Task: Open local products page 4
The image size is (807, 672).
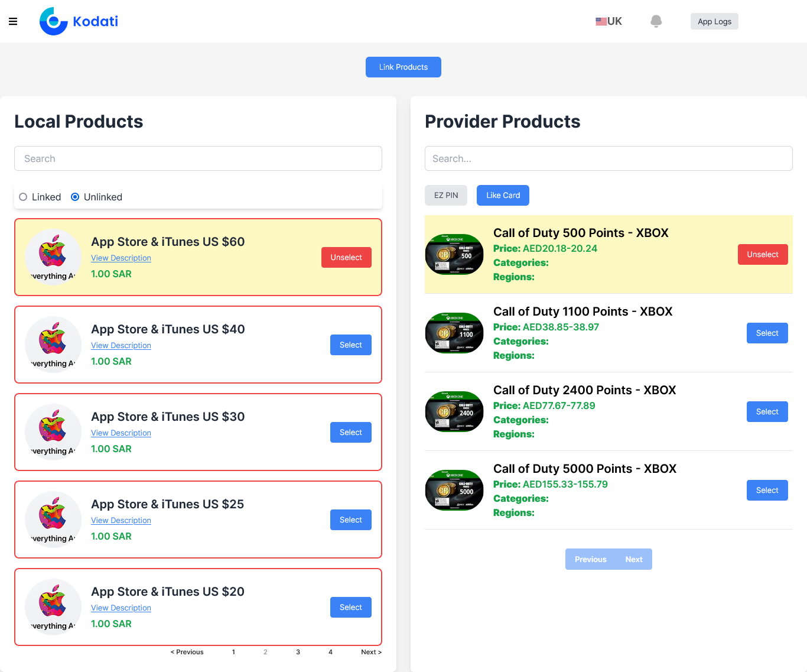Action: point(330,652)
